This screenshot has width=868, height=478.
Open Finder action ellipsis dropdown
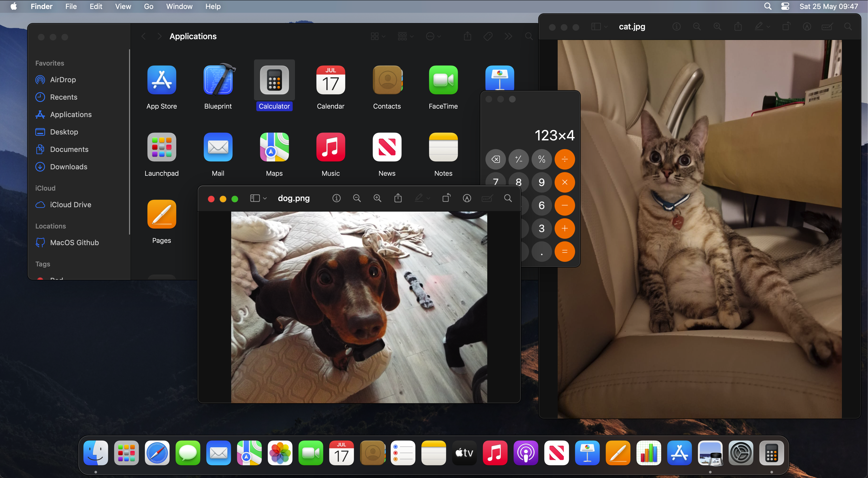(x=433, y=36)
